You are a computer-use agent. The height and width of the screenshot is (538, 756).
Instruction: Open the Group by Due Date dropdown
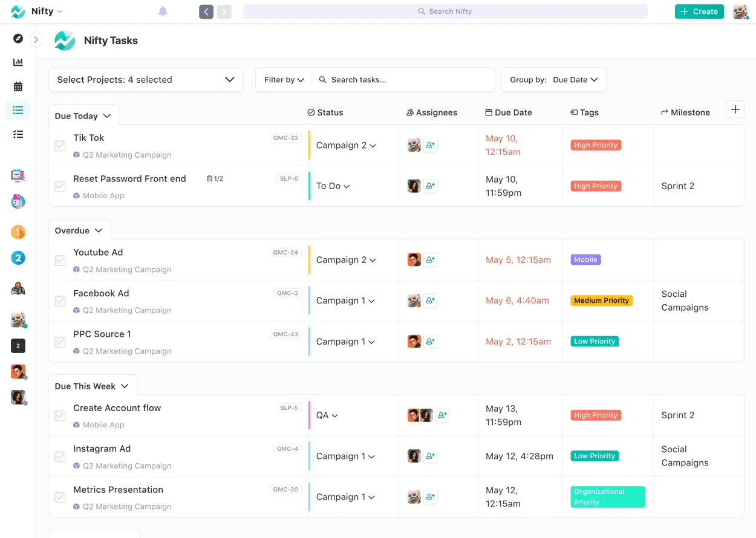553,79
